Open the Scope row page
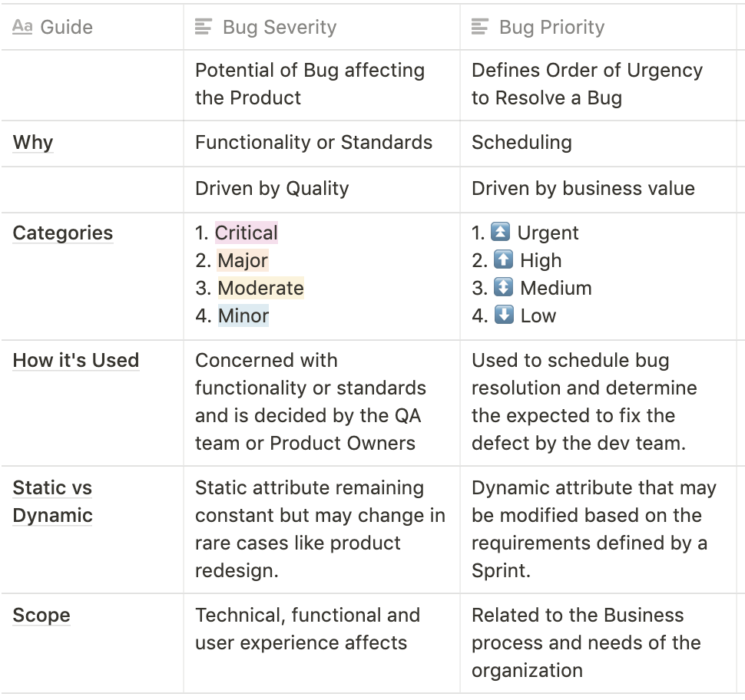Viewport: 745px width, 700px height. [41, 616]
